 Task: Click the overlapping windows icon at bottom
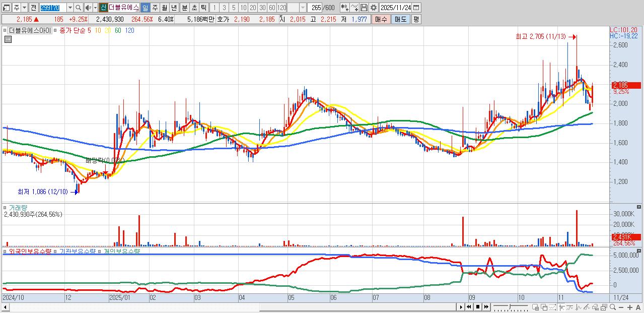pyautogui.click(x=544, y=307)
